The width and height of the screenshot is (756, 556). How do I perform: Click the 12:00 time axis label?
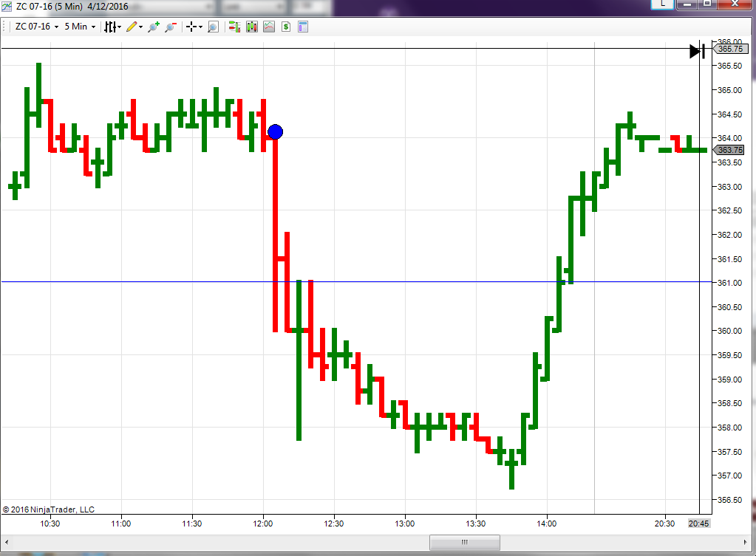pyautogui.click(x=263, y=524)
